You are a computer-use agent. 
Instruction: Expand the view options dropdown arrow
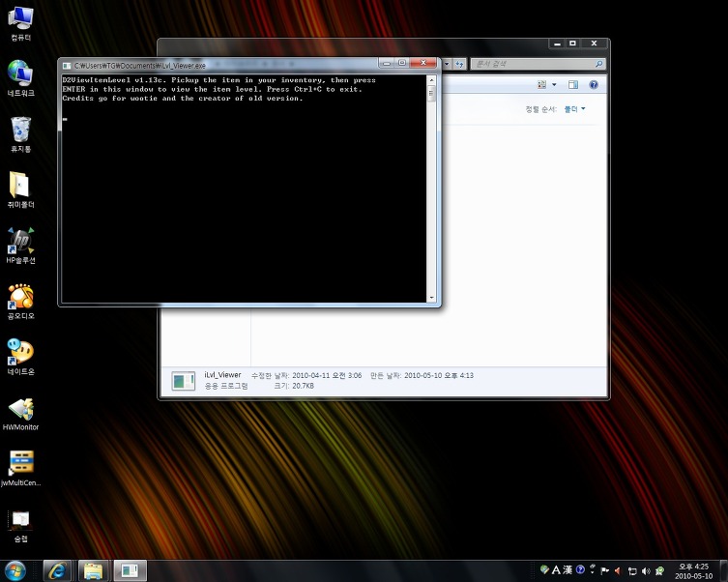coord(554,84)
